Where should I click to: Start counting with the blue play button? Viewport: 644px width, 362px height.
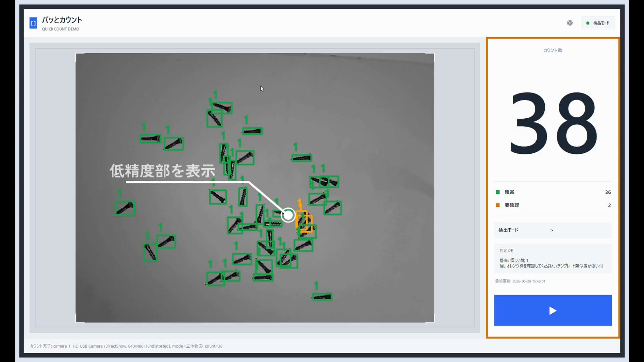click(x=553, y=310)
